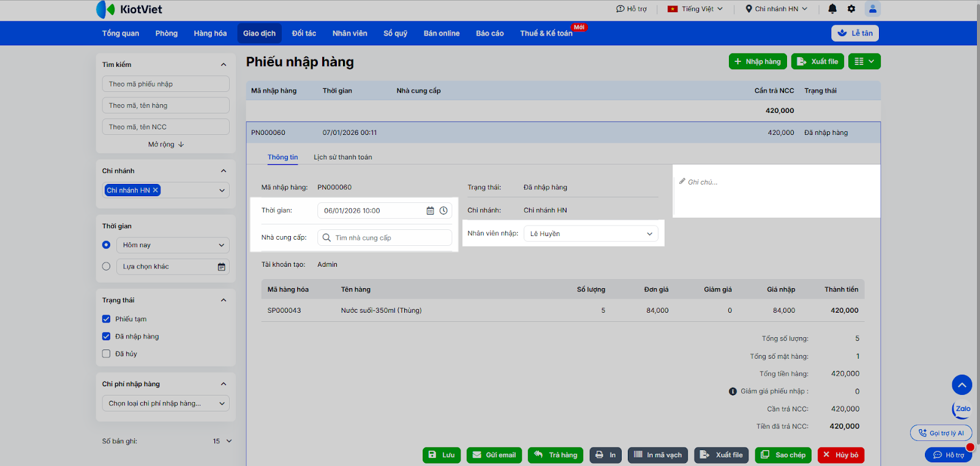Check the Đã hủy checkbox
This screenshot has height=466, width=980.
tap(107, 354)
